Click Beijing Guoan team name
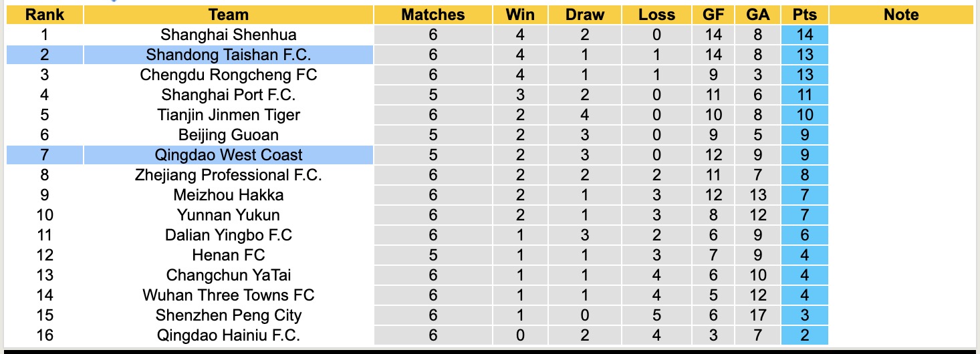Viewport: 980px width, 354px height. [228, 135]
